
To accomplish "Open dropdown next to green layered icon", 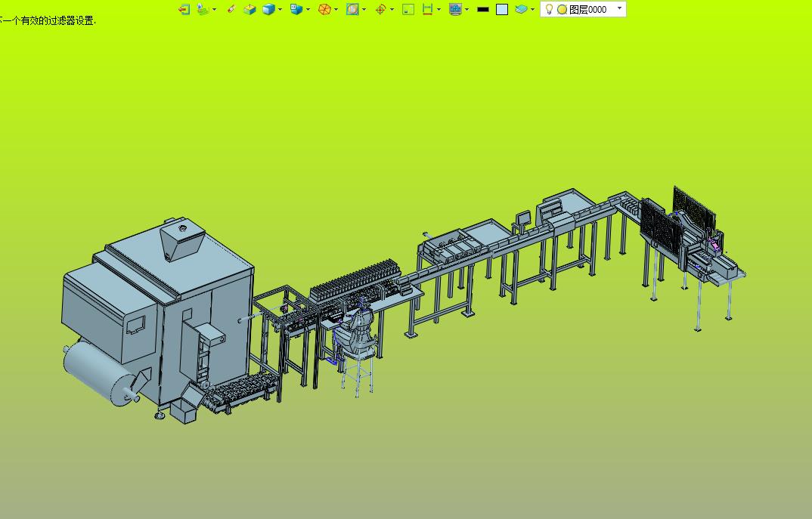I will point(215,9).
